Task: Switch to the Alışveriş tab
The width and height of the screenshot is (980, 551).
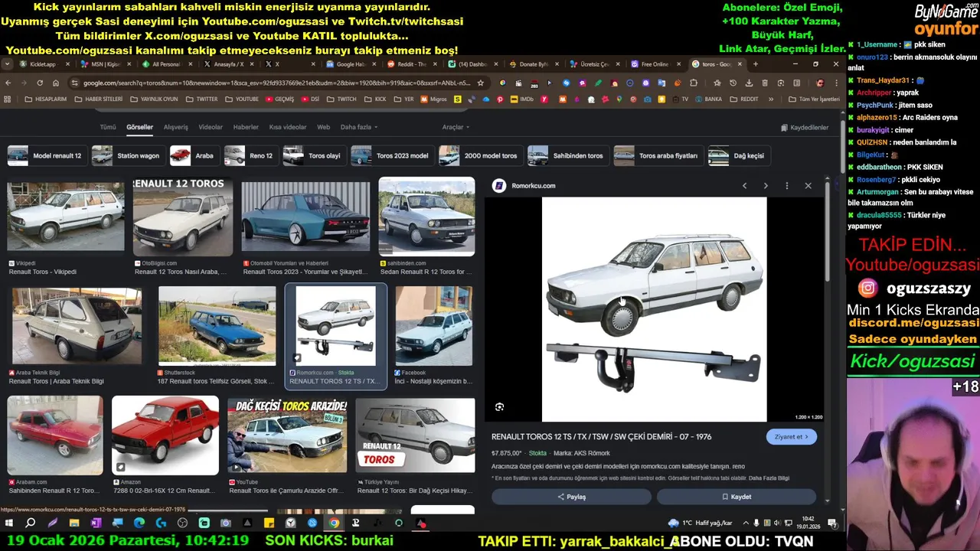Action: (175, 127)
